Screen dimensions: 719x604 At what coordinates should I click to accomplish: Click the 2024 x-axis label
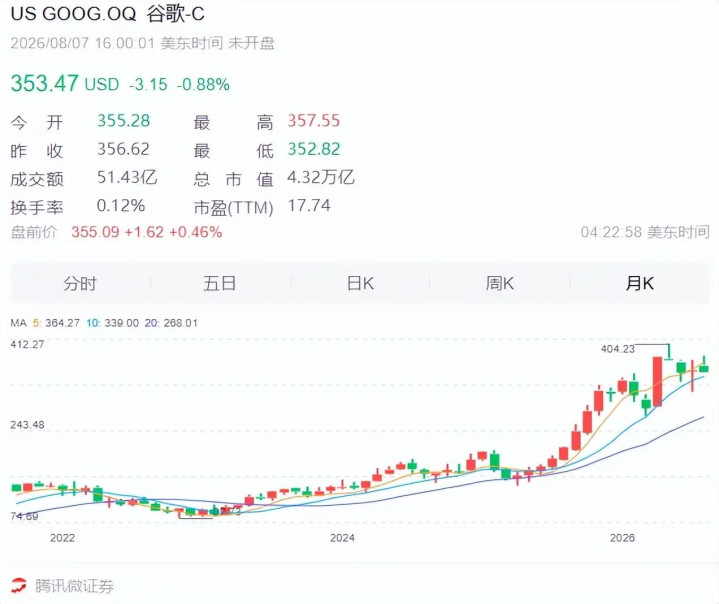point(342,538)
